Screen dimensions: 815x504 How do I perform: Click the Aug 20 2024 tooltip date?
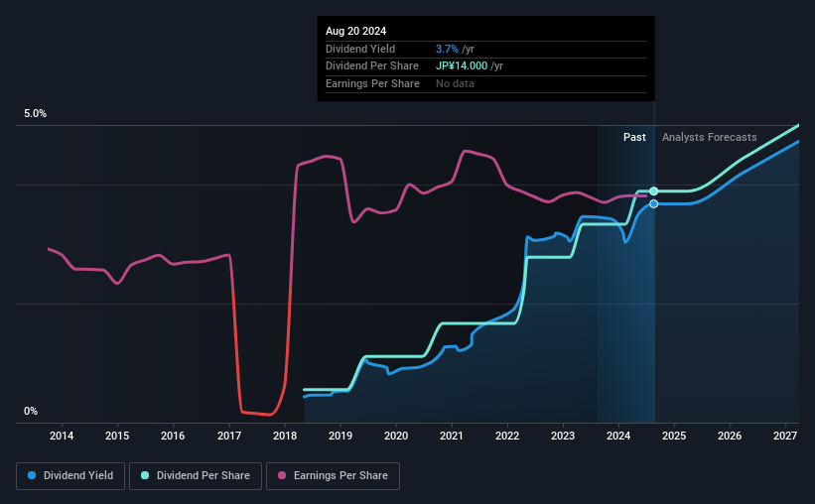(356, 31)
